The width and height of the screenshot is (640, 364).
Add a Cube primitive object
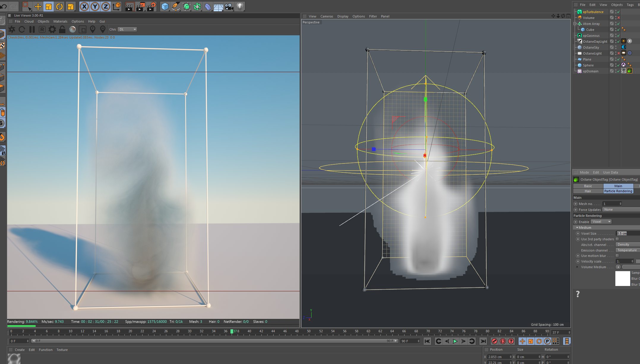[165, 6]
